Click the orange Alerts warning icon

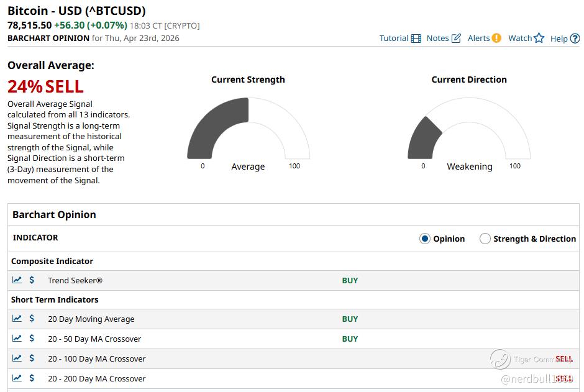click(496, 38)
